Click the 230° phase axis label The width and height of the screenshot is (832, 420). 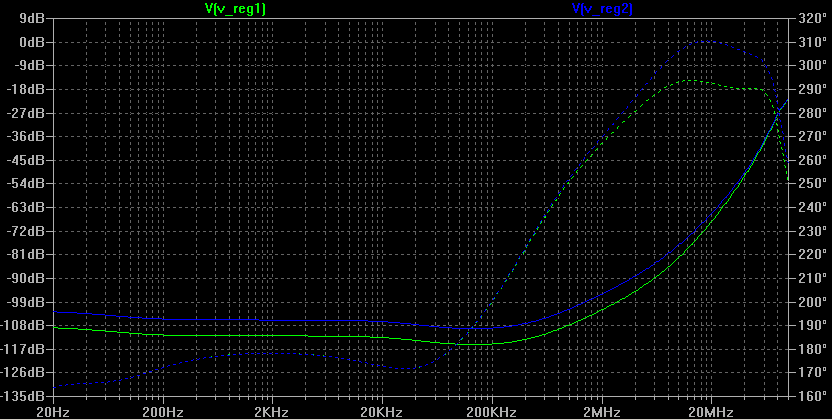click(812, 231)
